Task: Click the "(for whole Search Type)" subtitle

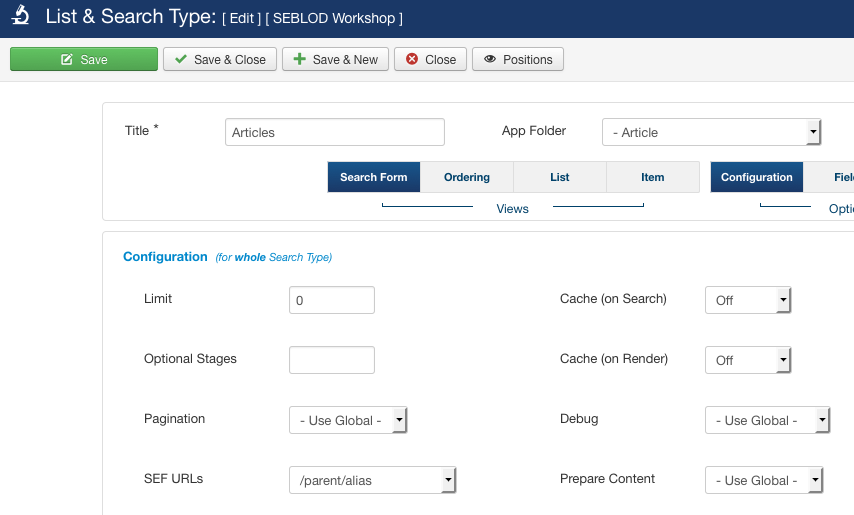Action: (273, 257)
